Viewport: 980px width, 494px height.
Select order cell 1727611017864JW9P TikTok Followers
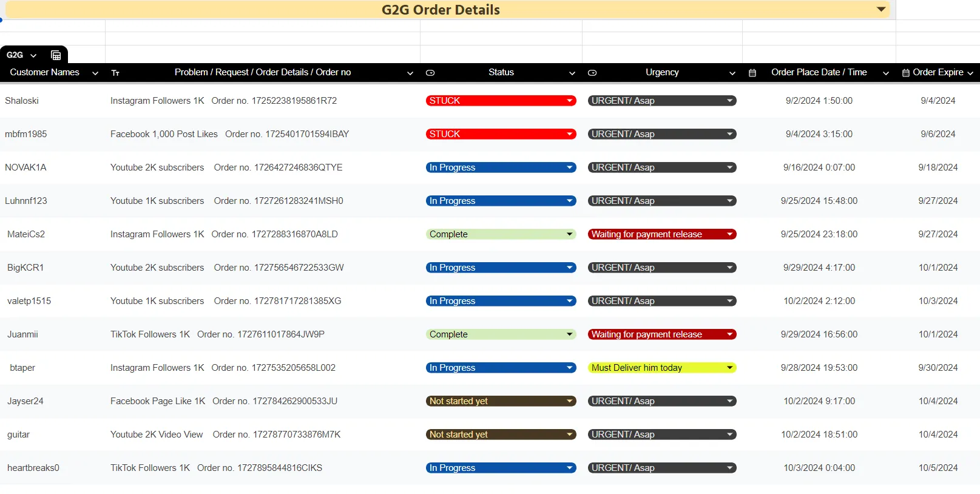click(263, 334)
